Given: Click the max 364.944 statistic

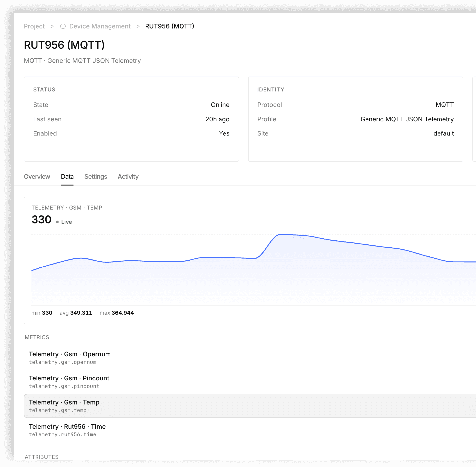Looking at the screenshot, I should coord(117,313).
